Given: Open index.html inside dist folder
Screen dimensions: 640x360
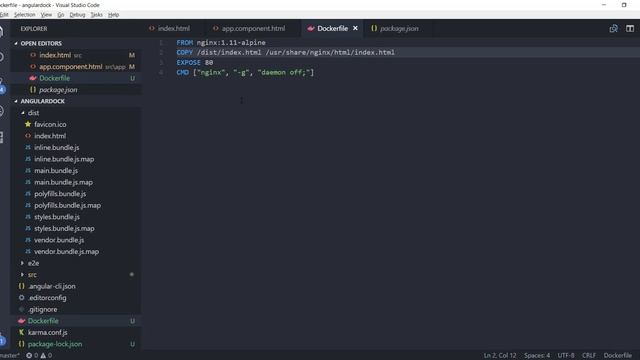Looking at the screenshot, I should pos(50,136).
